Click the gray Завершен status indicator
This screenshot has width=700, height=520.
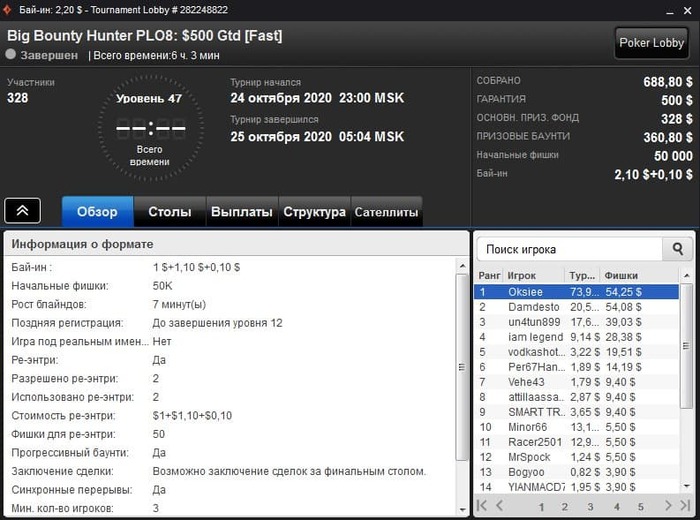coord(11,54)
